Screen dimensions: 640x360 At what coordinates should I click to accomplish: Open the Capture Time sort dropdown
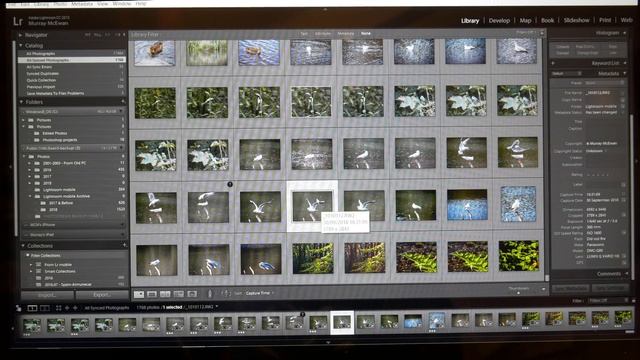pyautogui.click(x=260, y=293)
